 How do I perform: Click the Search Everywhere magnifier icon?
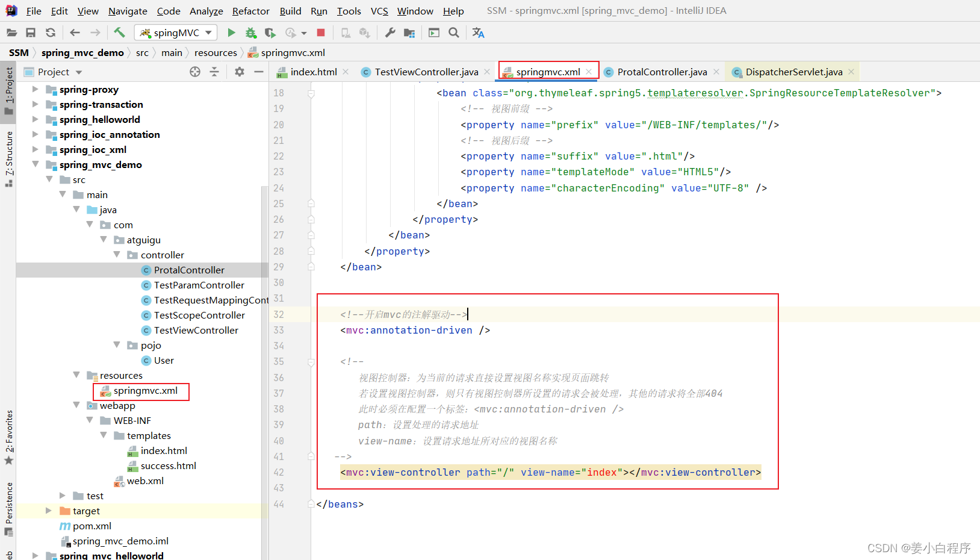tap(454, 33)
